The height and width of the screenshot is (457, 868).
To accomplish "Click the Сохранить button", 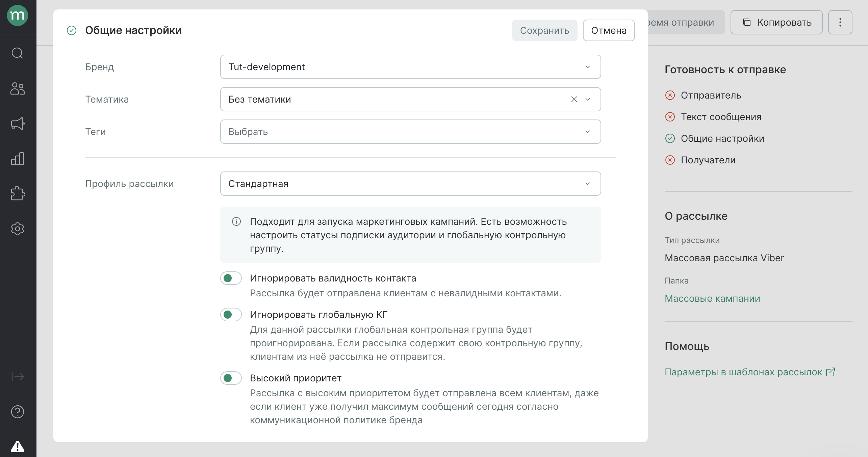I will click(544, 30).
